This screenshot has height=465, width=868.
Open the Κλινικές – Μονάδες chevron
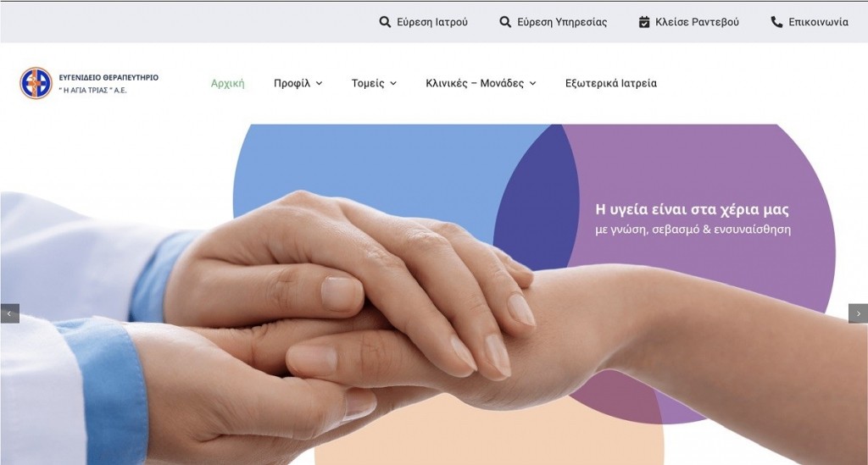pos(532,84)
